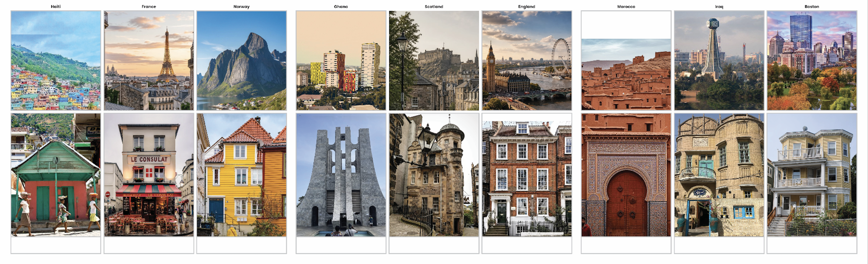Pick the yellow wooden house under Norway

(242, 175)
